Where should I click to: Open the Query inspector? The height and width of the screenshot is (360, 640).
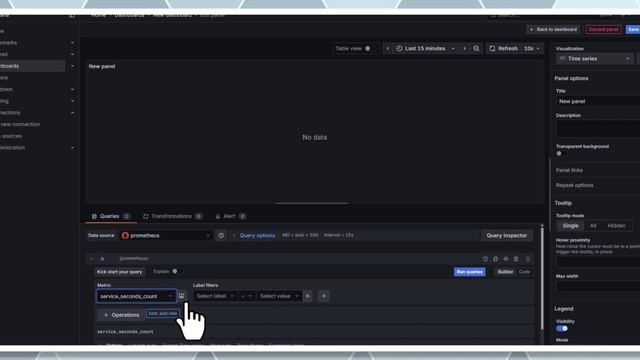click(x=506, y=236)
